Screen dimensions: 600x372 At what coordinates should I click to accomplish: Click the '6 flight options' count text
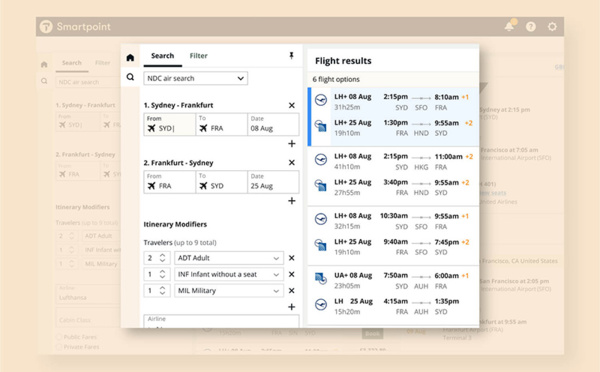(x=336, y=79)
